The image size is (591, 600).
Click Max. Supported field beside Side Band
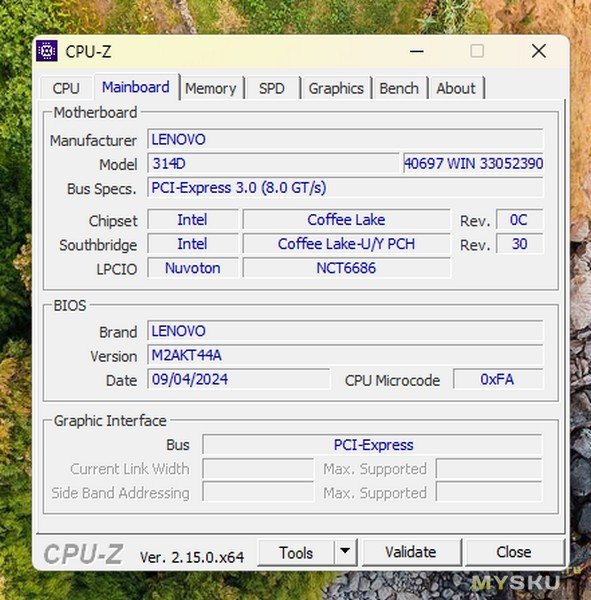click(x=489, y=493)
